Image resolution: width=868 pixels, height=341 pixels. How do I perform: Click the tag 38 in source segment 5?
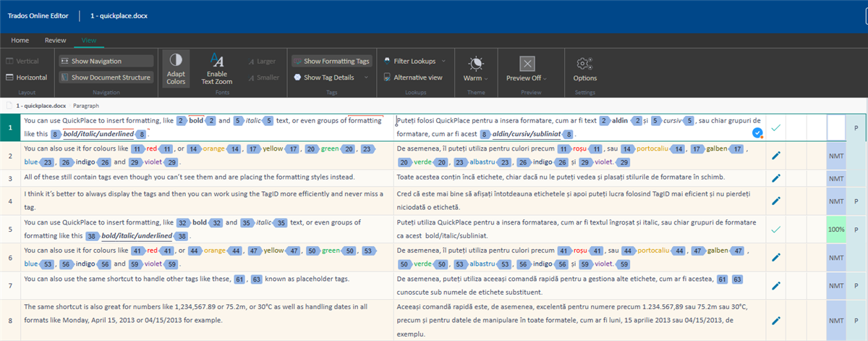[92, 236]
